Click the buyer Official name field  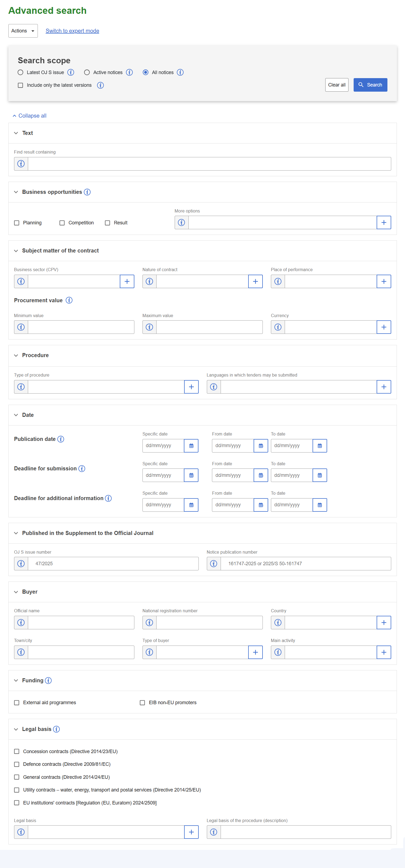click(x=81, y=623)
